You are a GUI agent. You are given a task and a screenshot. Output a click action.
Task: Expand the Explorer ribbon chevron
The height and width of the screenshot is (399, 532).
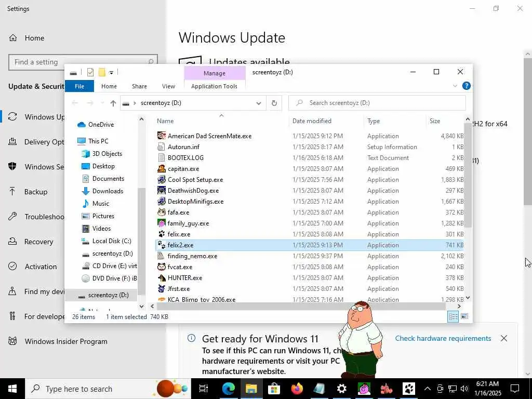455,86
